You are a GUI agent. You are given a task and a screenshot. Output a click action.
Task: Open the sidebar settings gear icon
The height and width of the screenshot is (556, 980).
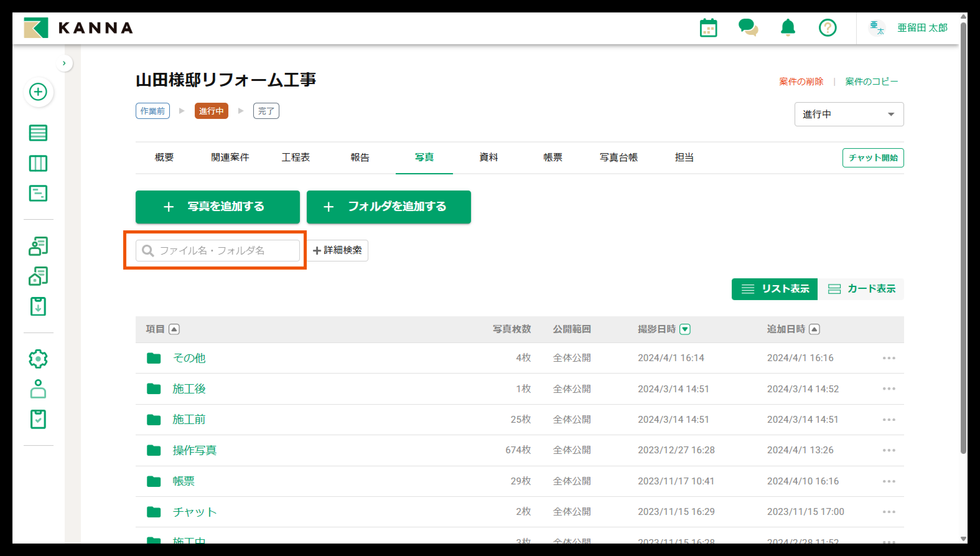pyautogui.click(x=38, y=359)
